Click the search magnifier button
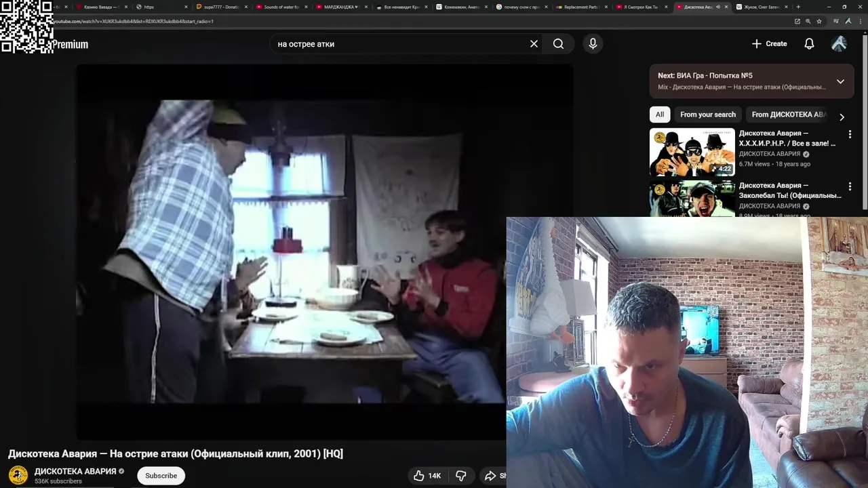 (558, 44)
